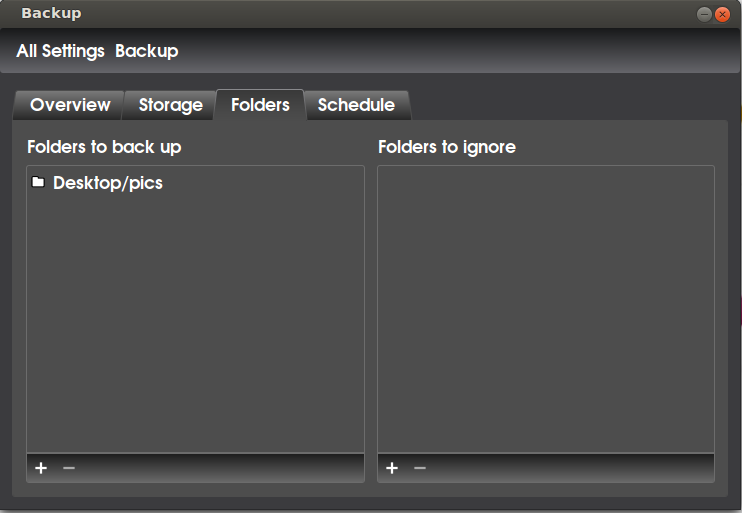Return to All Settings
Image resolution: width=742 pixels, height=513 pixels.
61,51
